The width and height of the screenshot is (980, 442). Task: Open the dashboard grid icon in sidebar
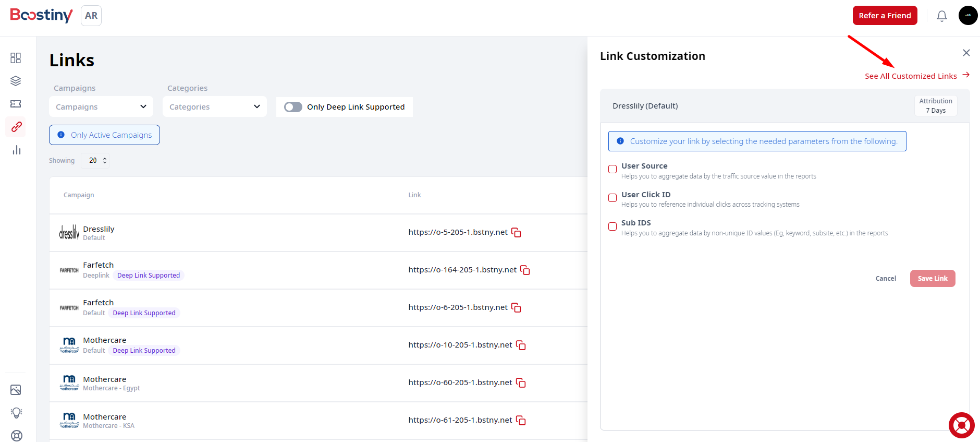pos(16,58)
